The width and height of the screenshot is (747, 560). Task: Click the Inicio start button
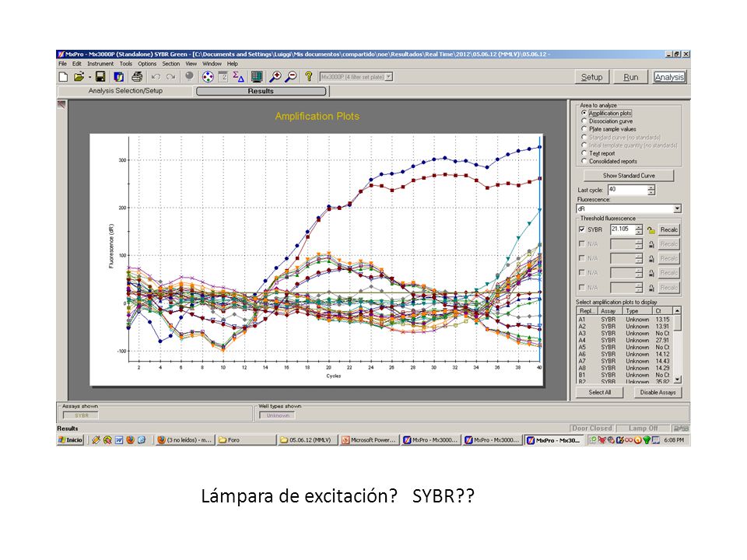click(71, 440)
